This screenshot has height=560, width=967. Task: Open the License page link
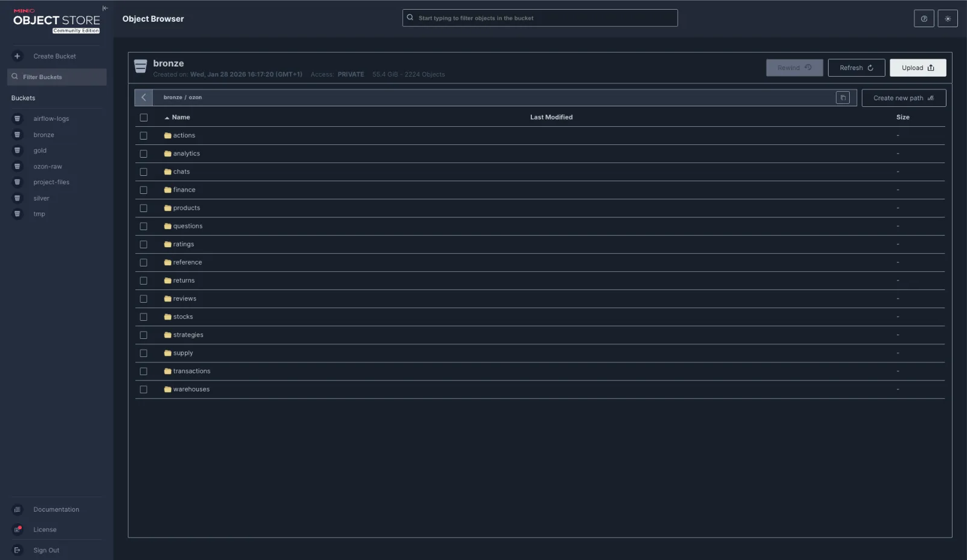pos(45,530)
